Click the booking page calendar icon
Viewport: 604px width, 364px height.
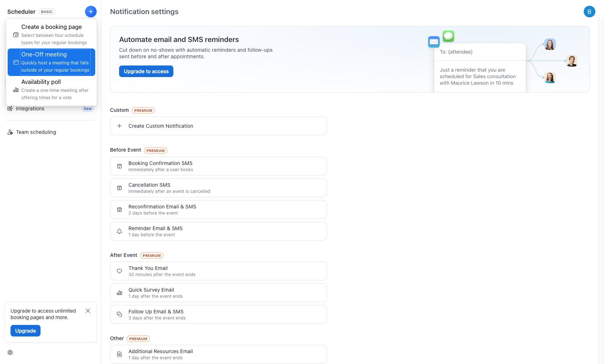point(16,35)
